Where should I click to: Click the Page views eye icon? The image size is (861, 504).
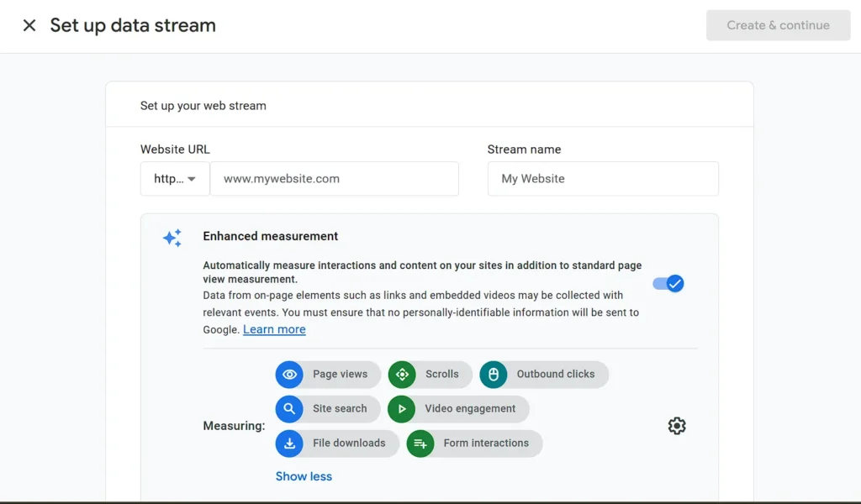(x=289, y=375)
